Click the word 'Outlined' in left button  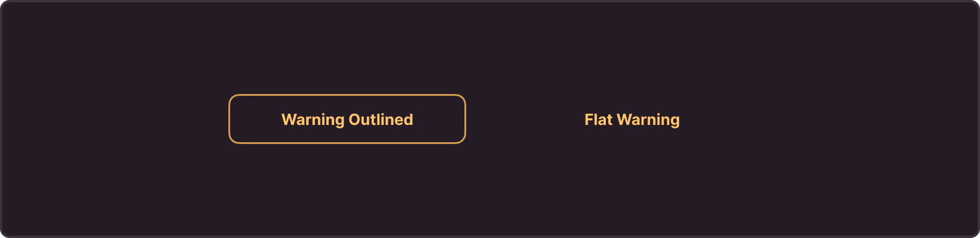tap(381, 120)
